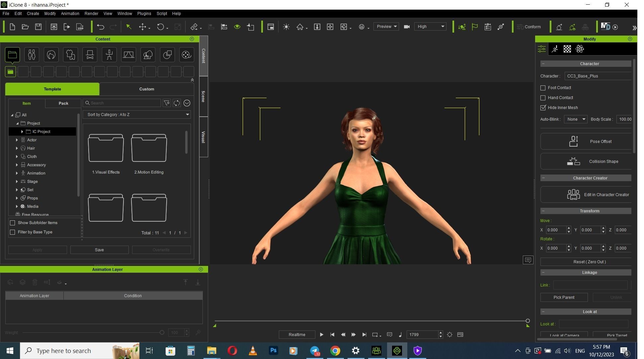The width and height of the screenshot is (644, 359).
Task: Open the Accessory category icon in Content
Action: 90,55
